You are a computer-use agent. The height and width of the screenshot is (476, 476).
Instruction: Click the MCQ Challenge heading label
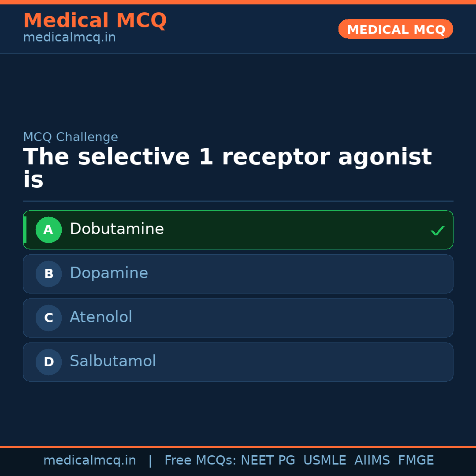(x=71, y=137)
